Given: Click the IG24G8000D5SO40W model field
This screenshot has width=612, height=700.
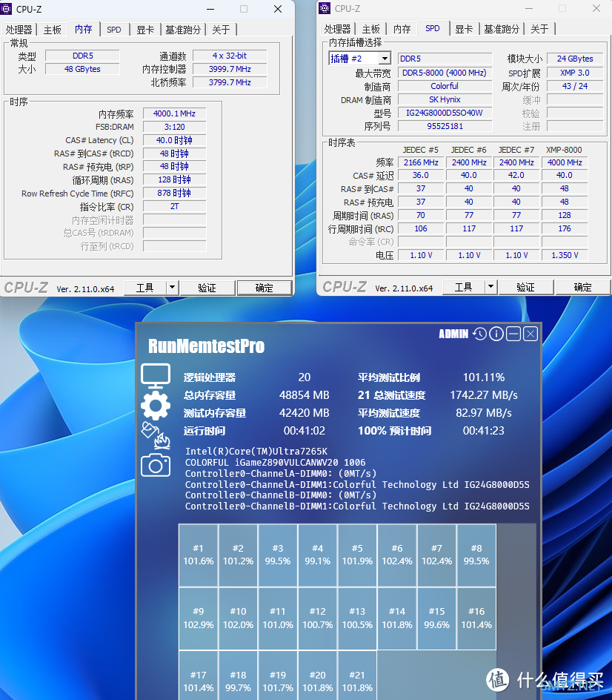Looking at the screenshot, I should pos(445,113).
